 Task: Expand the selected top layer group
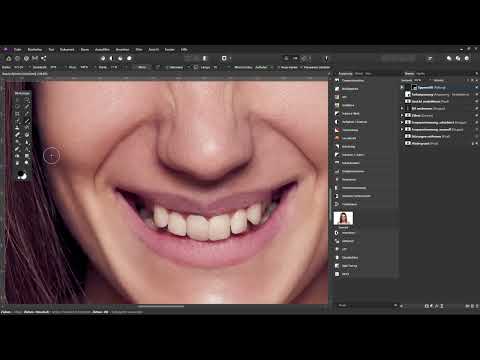(402, 87)
